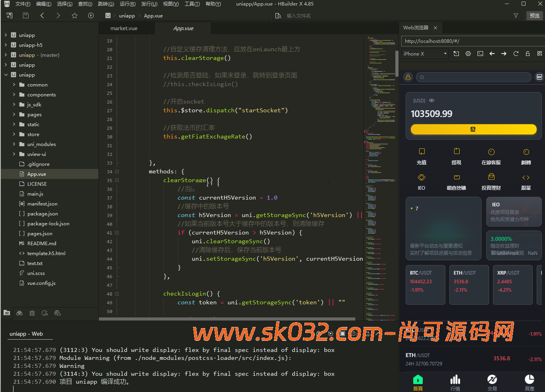The image size is (545, 392).
Task: Click the star bookmark icon in toolbar
Action: click(75, 15)
